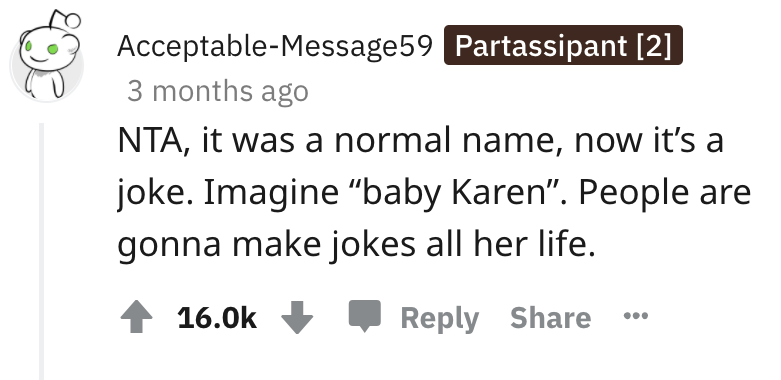781x380 pixels.
Task: Downvote the comment with the down arrow
Action: point(297,318)
